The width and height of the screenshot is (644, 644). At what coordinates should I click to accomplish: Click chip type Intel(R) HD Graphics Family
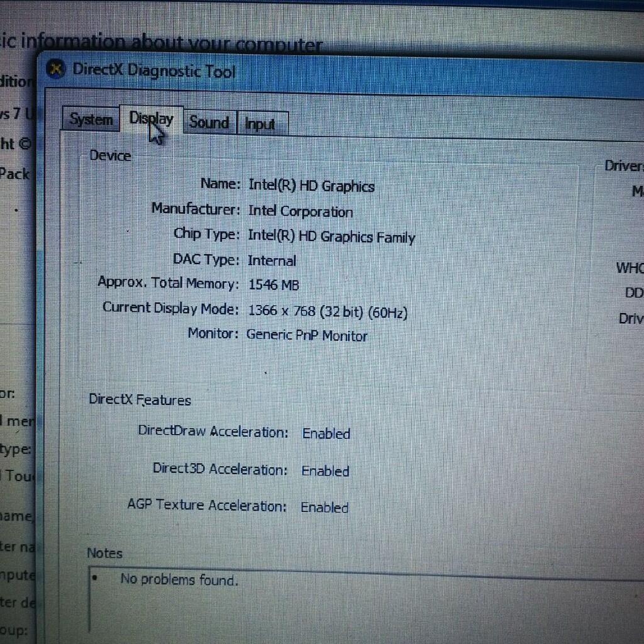coord(331,236)
